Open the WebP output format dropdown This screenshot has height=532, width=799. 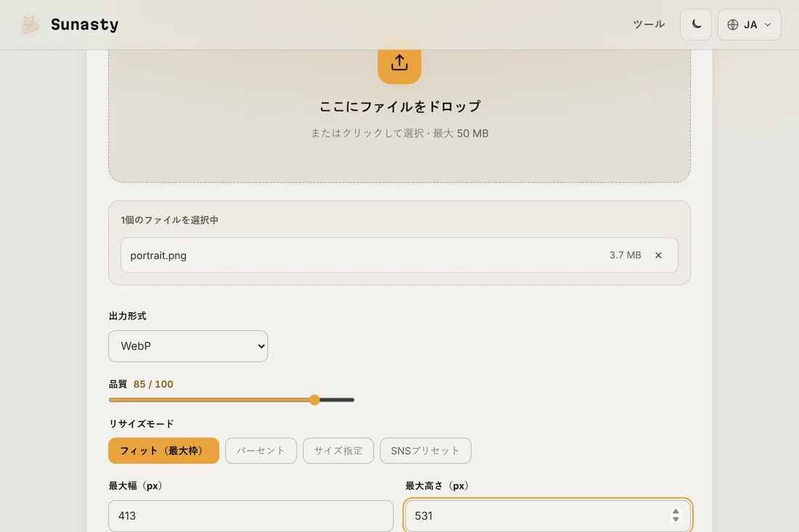tap(188, 346)
